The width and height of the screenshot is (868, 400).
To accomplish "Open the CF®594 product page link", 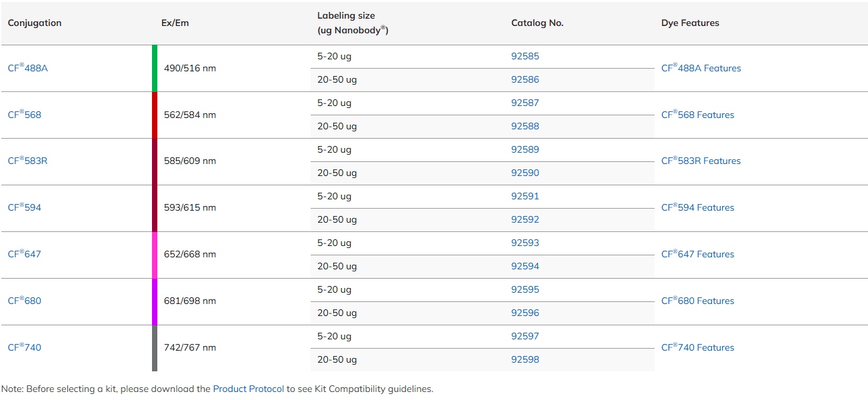I will pos(25,207).
